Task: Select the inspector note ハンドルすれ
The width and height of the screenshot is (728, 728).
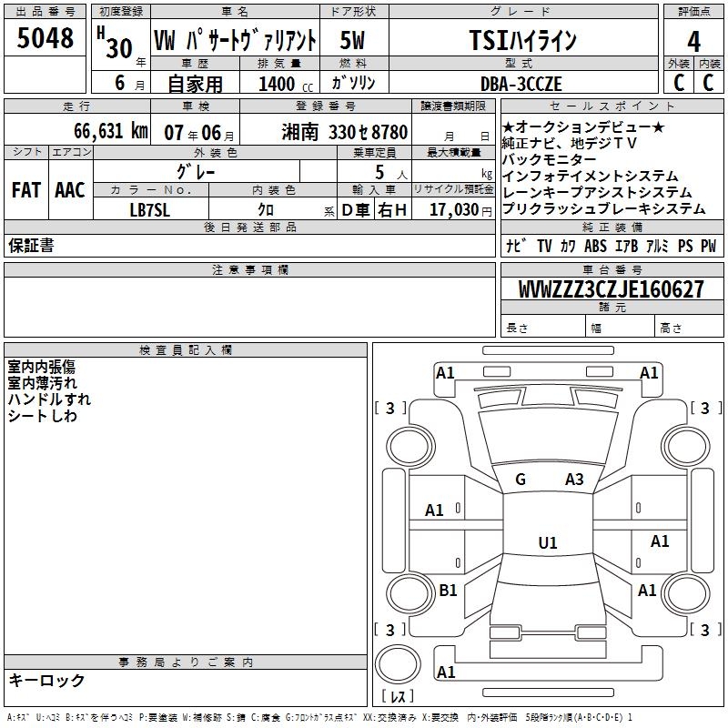Action: point(49,399)
